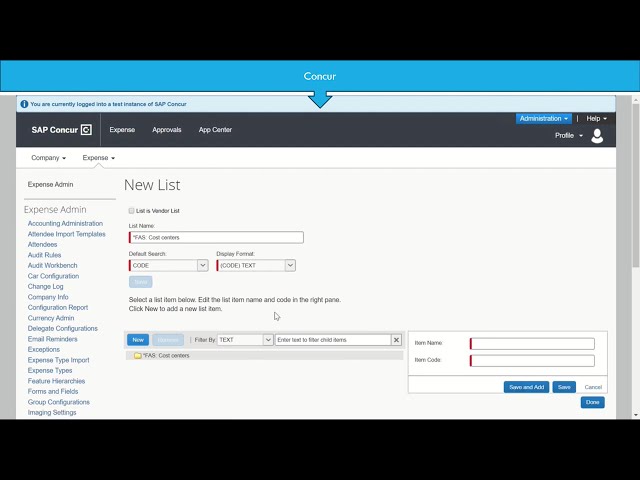
Task: Open the Forms and Fields link
Action: (x=53, y=391)
